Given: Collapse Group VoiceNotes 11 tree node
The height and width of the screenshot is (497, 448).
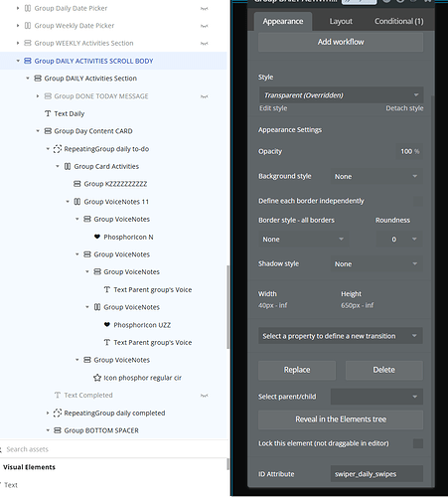Looking at the screenshot, I should coord(68,202).
